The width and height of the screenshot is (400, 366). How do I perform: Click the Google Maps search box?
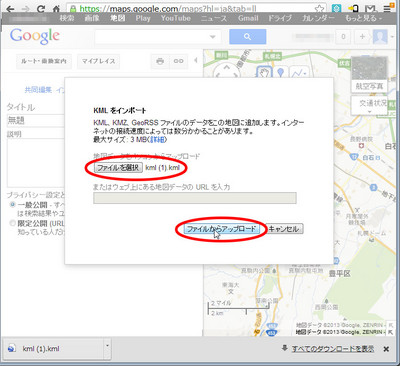pyautogui.click(x=158, y=37)
